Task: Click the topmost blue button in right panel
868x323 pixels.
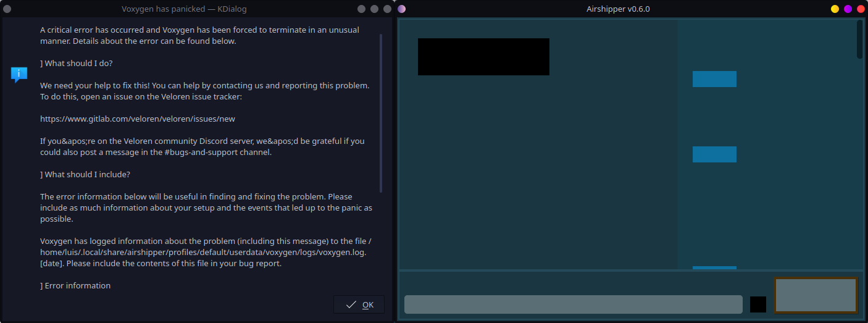Action: [714, 79]
